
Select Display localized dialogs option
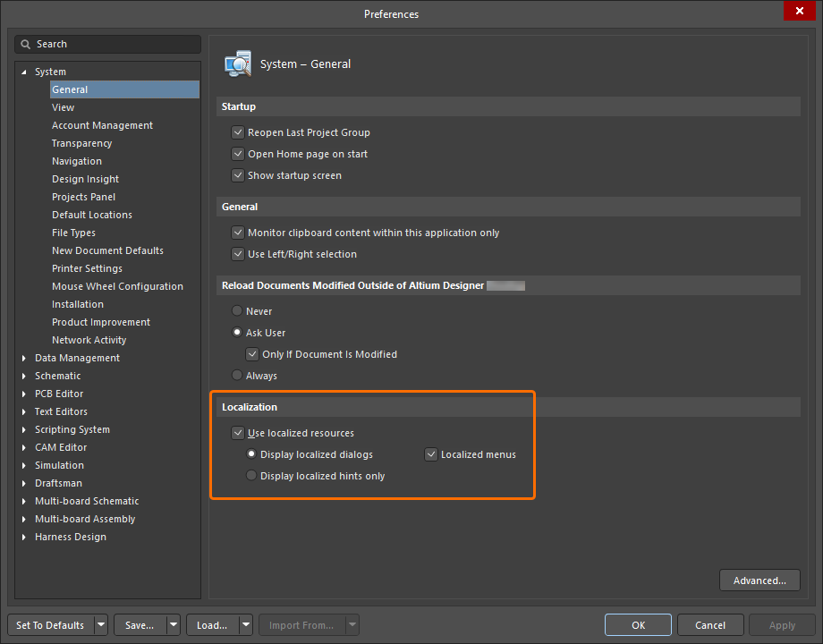(x=251, y=454)
